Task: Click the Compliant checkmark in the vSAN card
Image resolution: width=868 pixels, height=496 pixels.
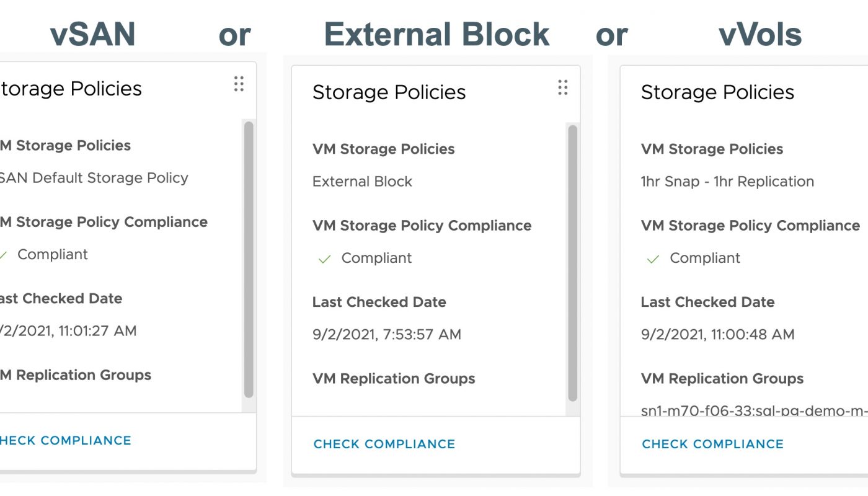Action: (4, 255)
